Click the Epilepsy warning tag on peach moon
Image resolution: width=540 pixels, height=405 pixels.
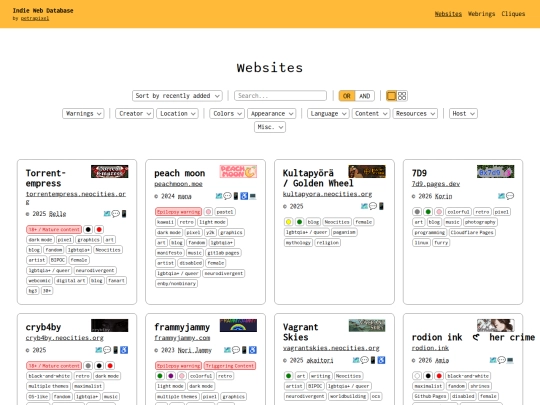tap(178, 212)
